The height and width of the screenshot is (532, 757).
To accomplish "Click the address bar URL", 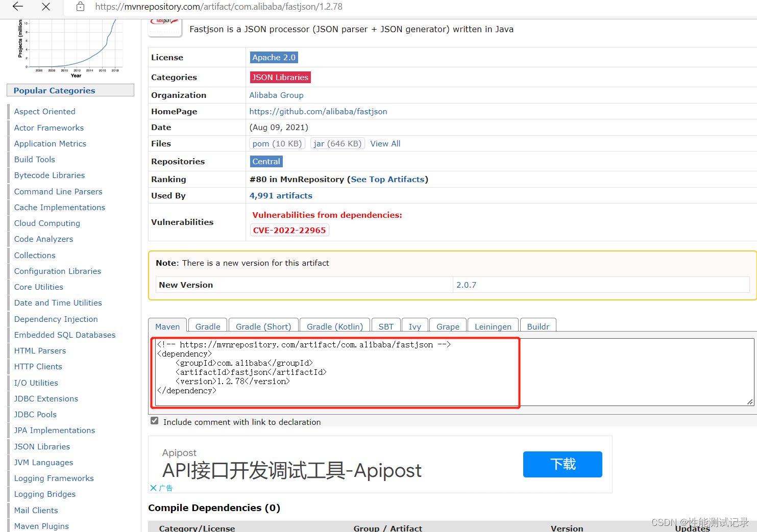I will point(219,7).
